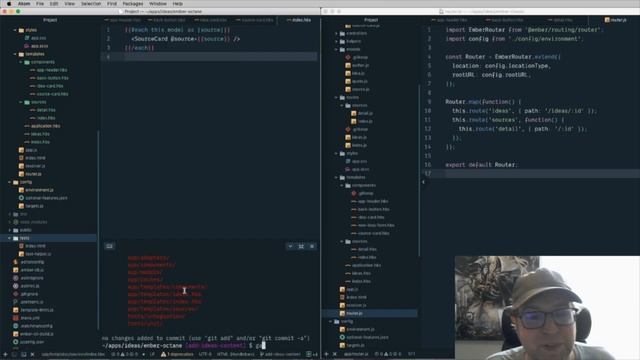The image size is (640, 360).
Task: Place cursor on SourceCard line in left editor
Action: point(186,39)
